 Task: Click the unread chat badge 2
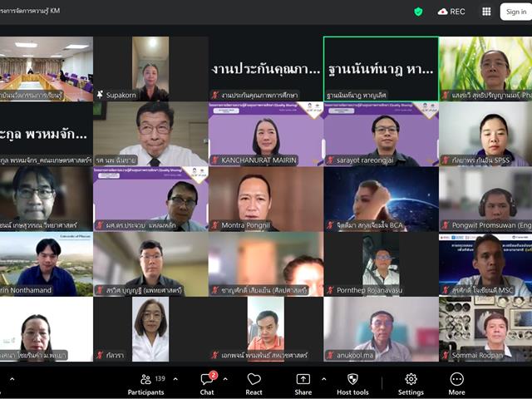tap(213, 375)
